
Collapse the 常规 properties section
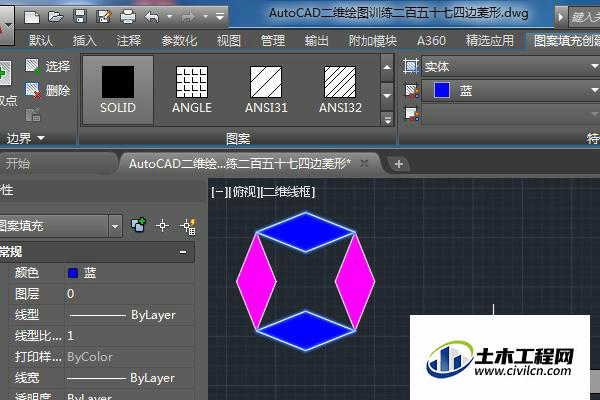(x=183, y=252)
